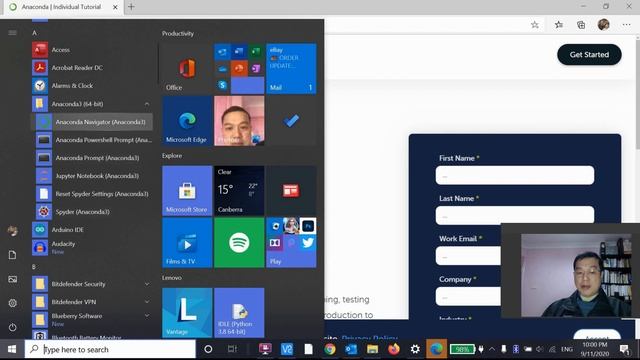
Task: Open File Explorer from taskbar
Action: point(372,349)
